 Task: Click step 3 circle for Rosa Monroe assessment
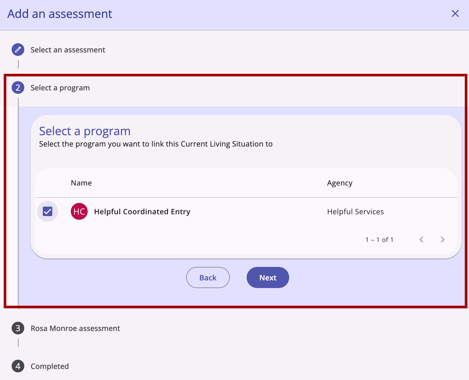pyautogui.click(x=18, y=328)
